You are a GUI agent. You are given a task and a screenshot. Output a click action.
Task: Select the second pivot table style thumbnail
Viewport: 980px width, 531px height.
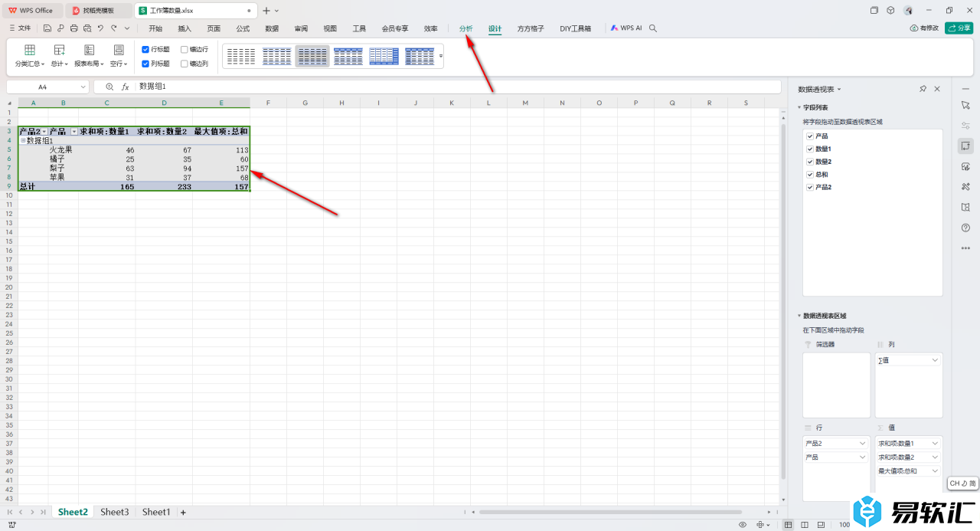[276, 56]
